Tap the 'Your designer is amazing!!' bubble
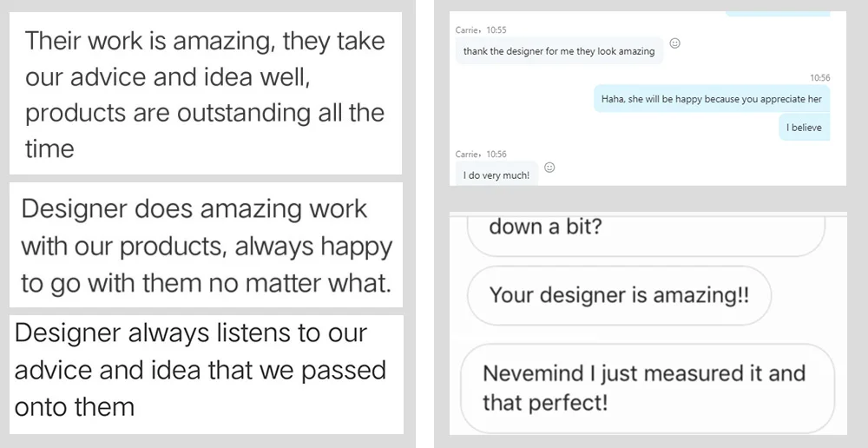The height and width of the screenshot is (448, 868). 618,295
